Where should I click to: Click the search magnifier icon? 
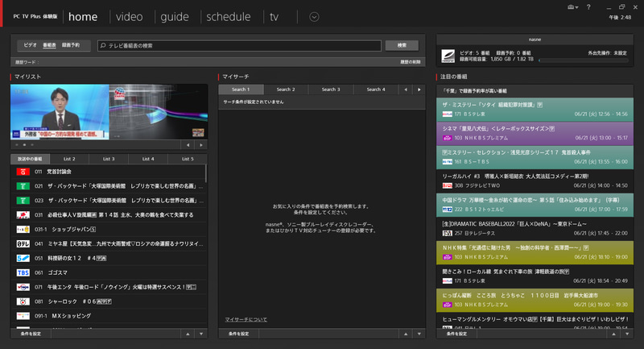(x=103, y=45)
